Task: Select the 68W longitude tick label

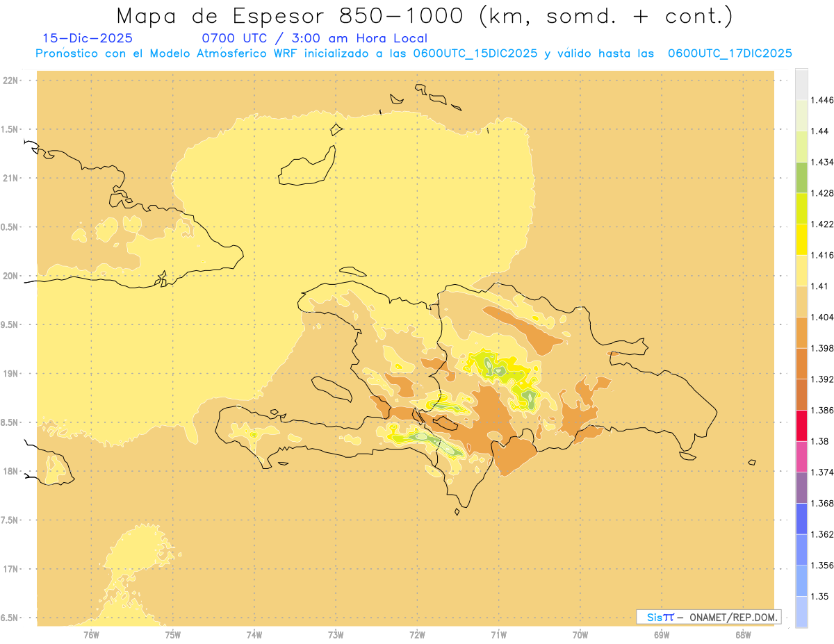Action: click(742, 634)
